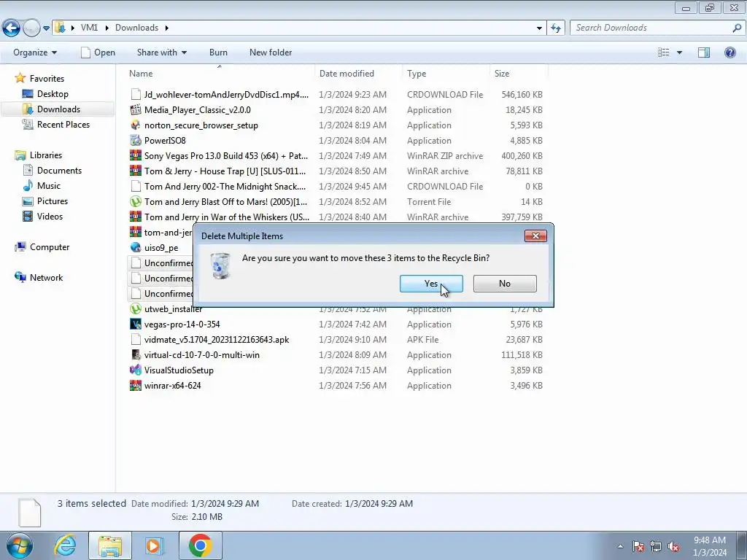The height and width of the screenshot is (560, 747).
Task: Select the virtual-cd-10-7-0-0-multi-win icon
Action: tap(136, 355)
